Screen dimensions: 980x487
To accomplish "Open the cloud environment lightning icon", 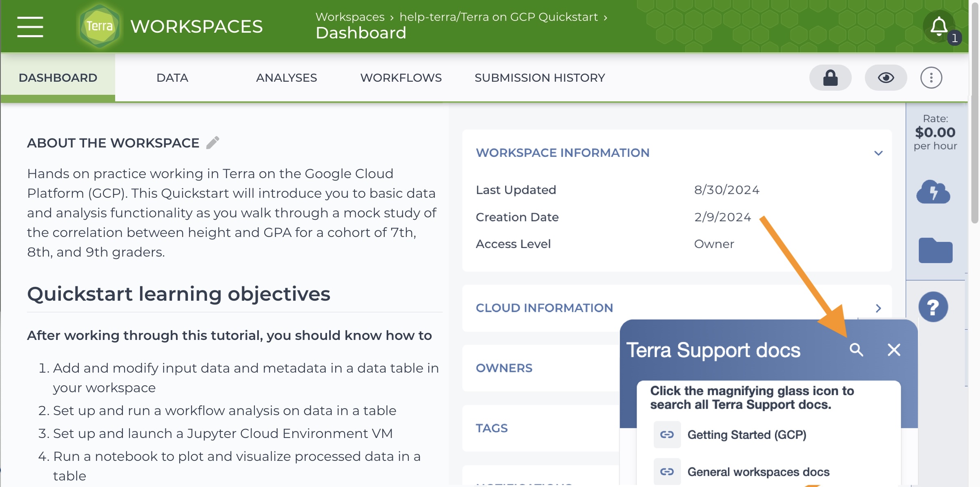I will click(933, 192).
